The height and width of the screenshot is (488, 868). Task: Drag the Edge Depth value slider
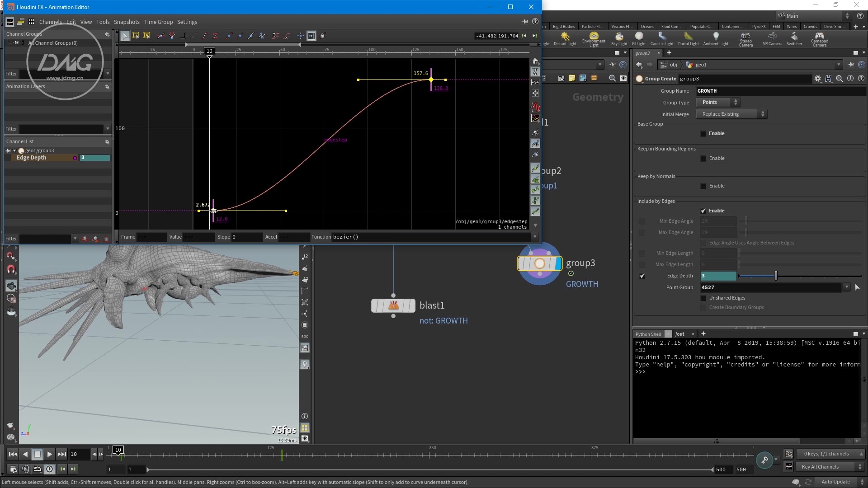click(x=775, y=275)
